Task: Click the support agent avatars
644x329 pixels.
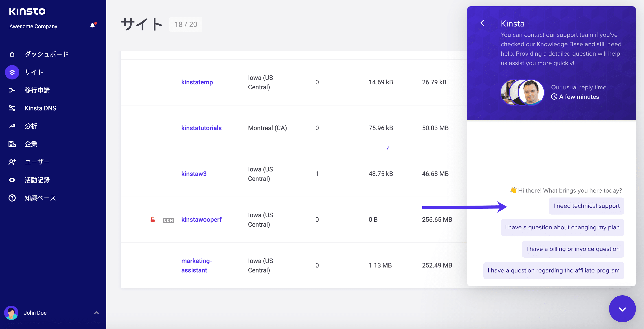Action: pos(522,92)
